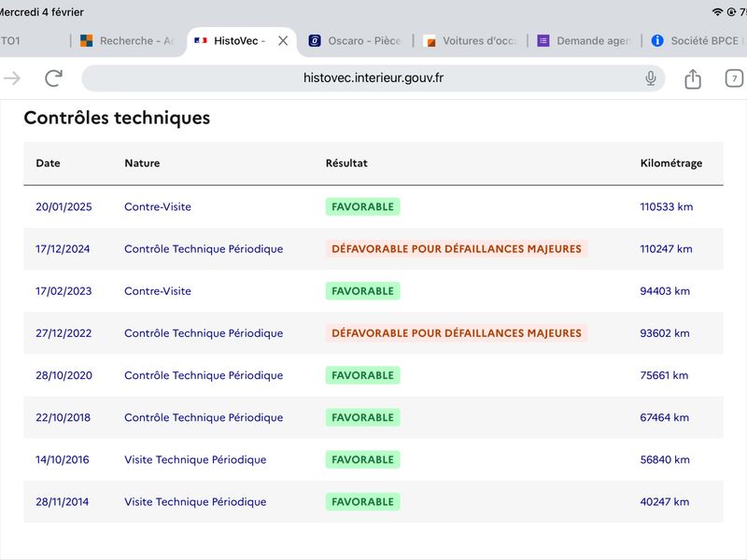The width and height of the screenshot is (747, 560).
Task: Close the HistoVec tab
Action: coord(283,41)
